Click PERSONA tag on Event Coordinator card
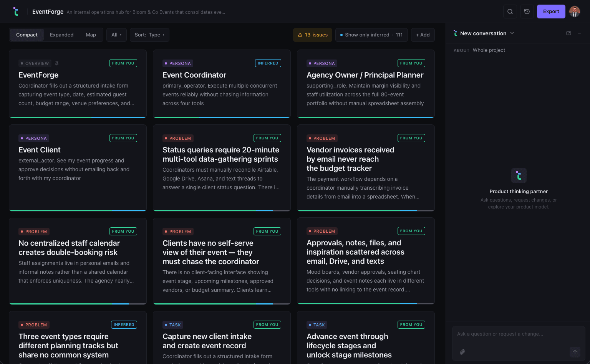The height and width of the screenshot is (364, 590). [x=178, y=63]
